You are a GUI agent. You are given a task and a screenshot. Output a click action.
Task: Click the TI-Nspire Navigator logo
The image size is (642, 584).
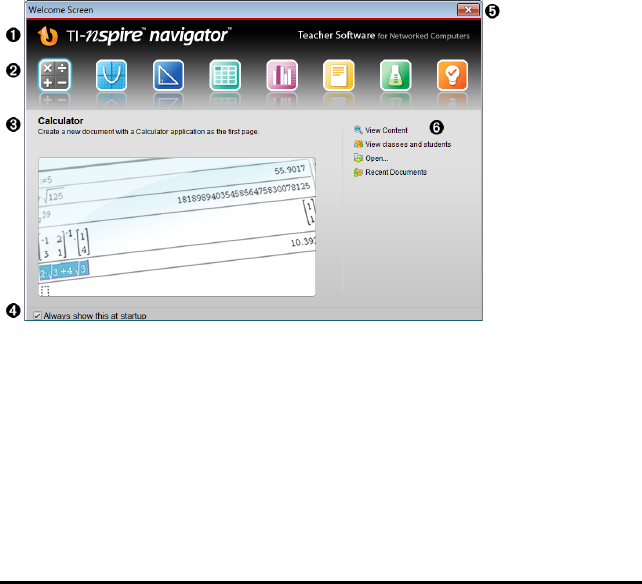[x=134, y=36]
